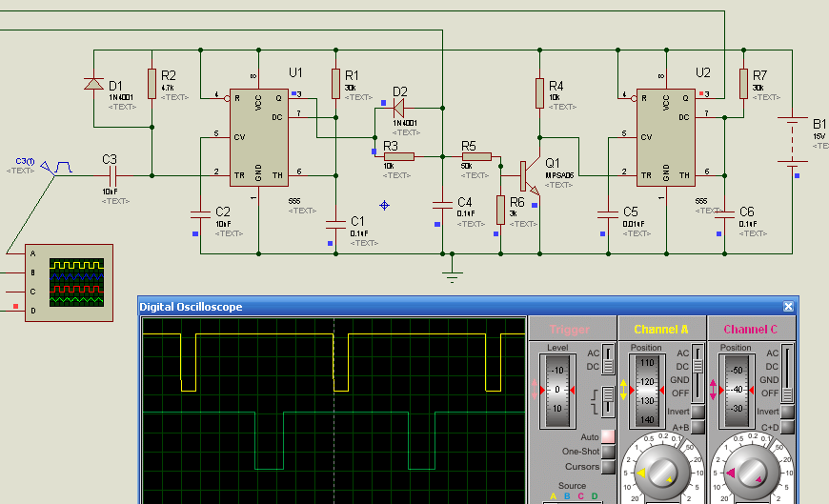Click the ground terminal symbol
The width and height of the screenshot is (829, 504).
pos(453,275)
